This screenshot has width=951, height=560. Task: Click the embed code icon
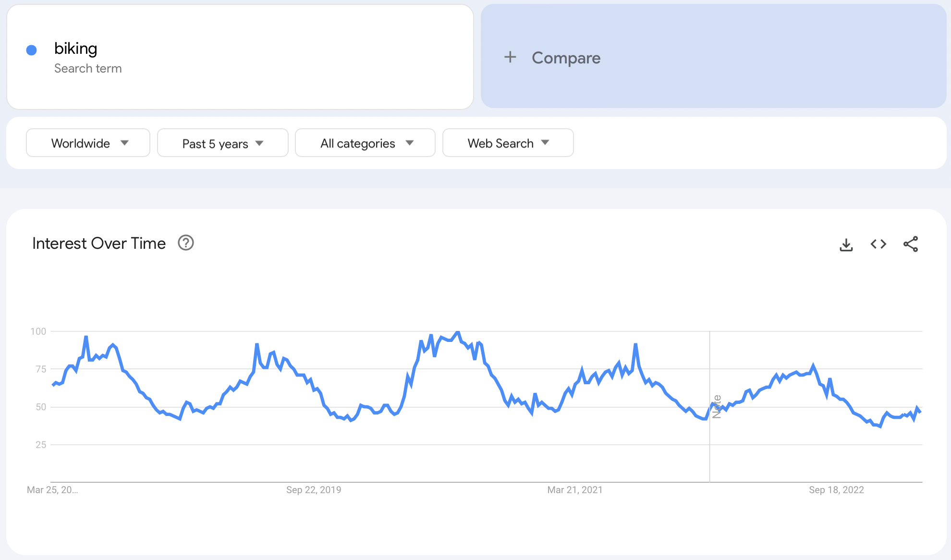[878, 244]
